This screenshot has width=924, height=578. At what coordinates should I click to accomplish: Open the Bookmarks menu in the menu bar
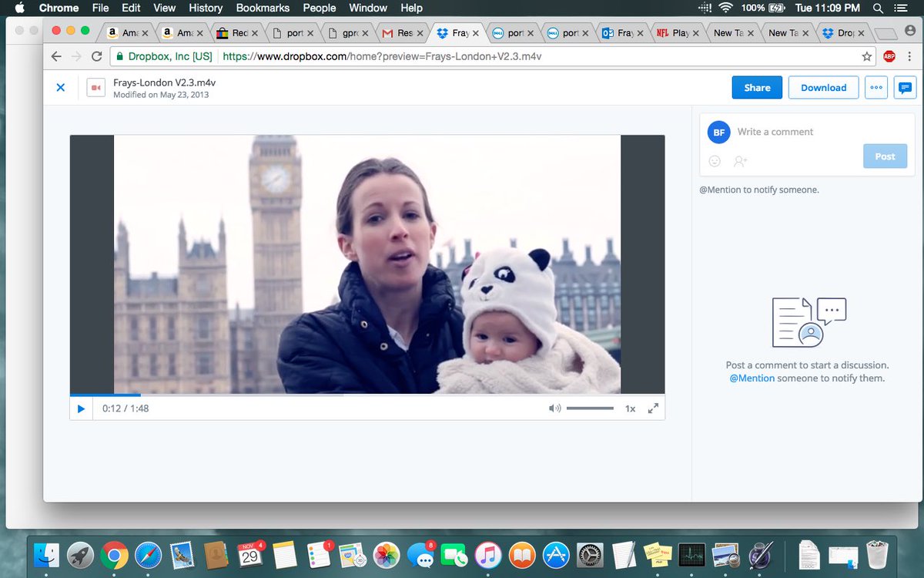[x=263, y=8]
